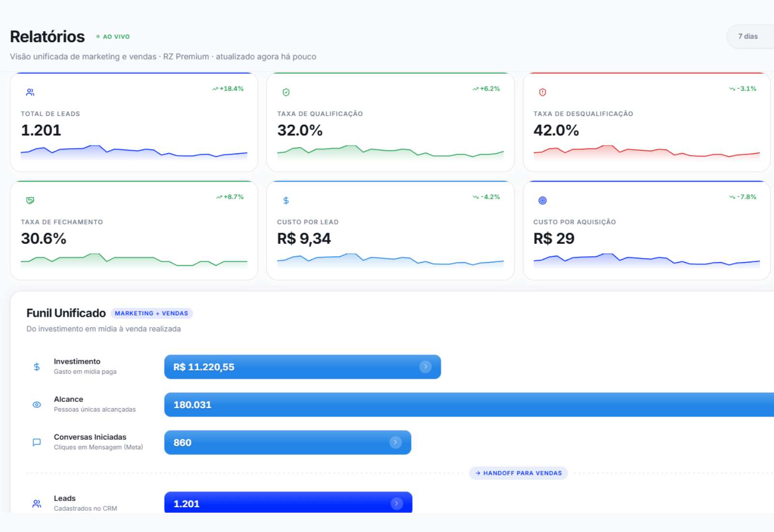Open the Custo por Aquisição card
This screenshot has width=774, height=532.
[647, 230]
